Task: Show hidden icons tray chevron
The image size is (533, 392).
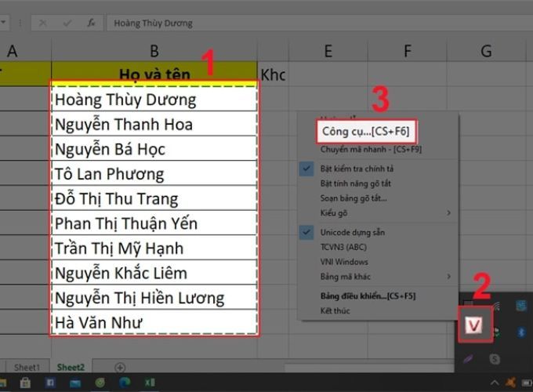Action: pyautogui.click(x=495, y=383)
